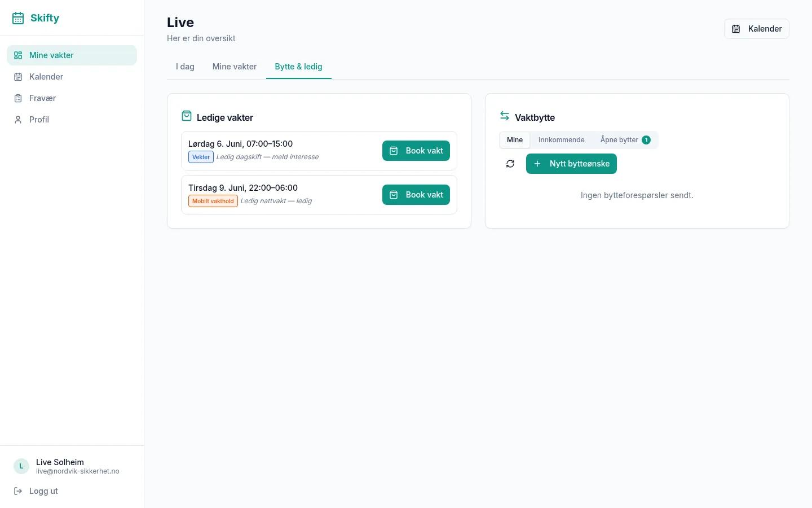Click the Fravær clipboard icon in sidebar
Screen dimensions: 812x508
(18, 98)
